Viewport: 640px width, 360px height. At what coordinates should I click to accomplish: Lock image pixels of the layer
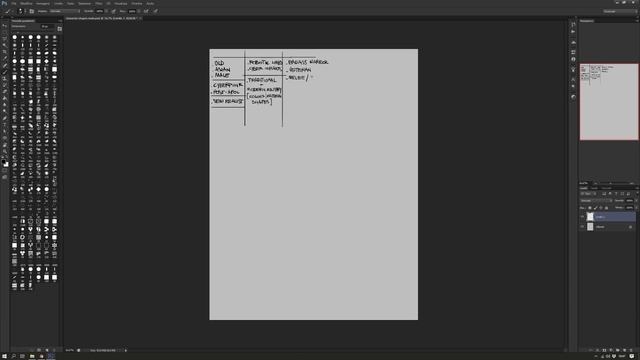click(595, 208)
